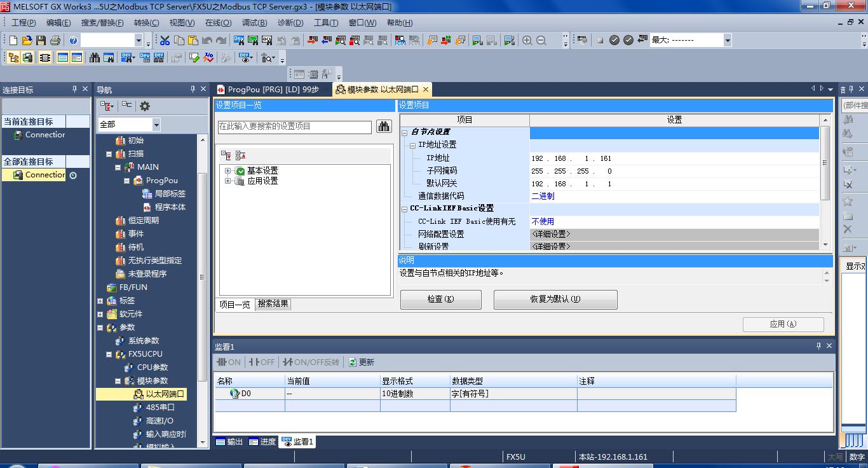
Task: Select 485串口 in navigation tree
Action: [160, 407]
